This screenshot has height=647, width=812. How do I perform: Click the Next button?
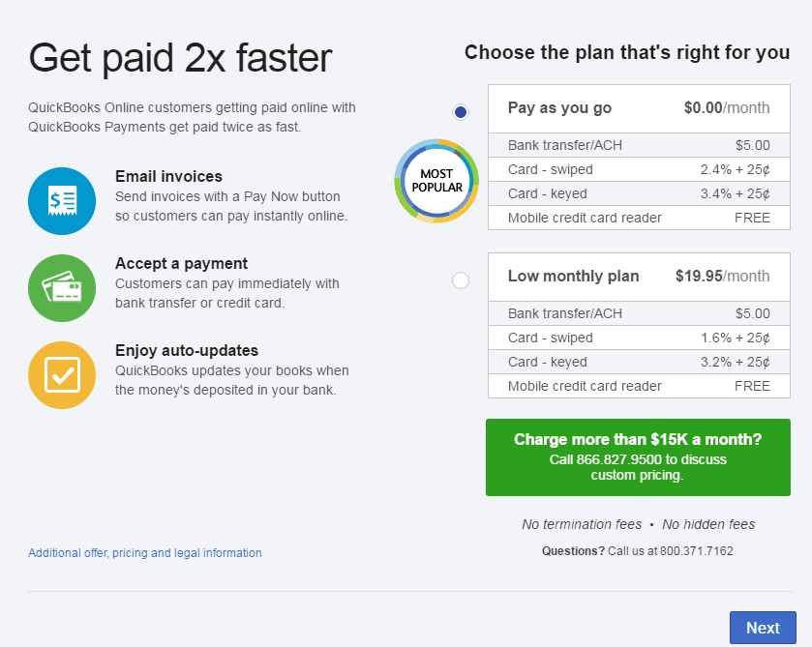(x=763, y=628)
